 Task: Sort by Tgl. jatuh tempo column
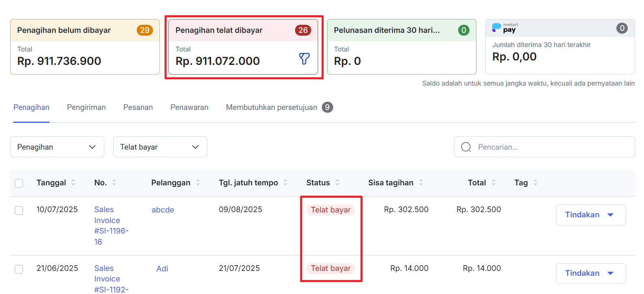pos(285,182)
